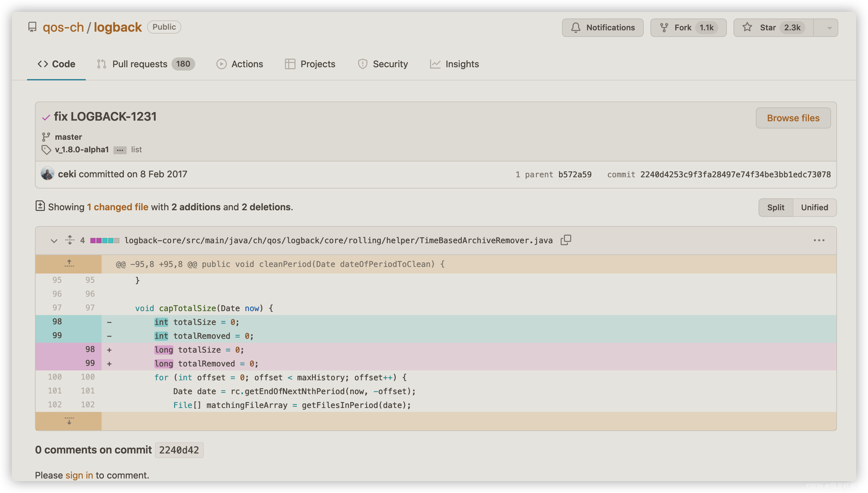Expand the hidden tags ellipsis
The height and width of the screenshot is (493, 868).
(120, 150)
